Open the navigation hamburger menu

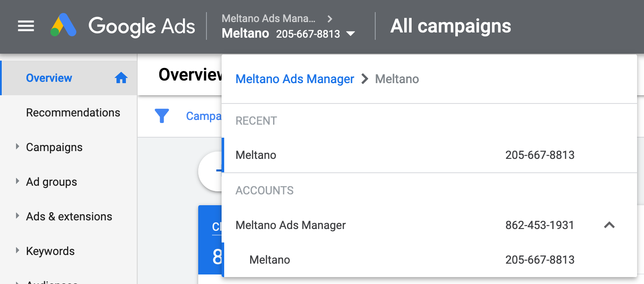point(26,26)
